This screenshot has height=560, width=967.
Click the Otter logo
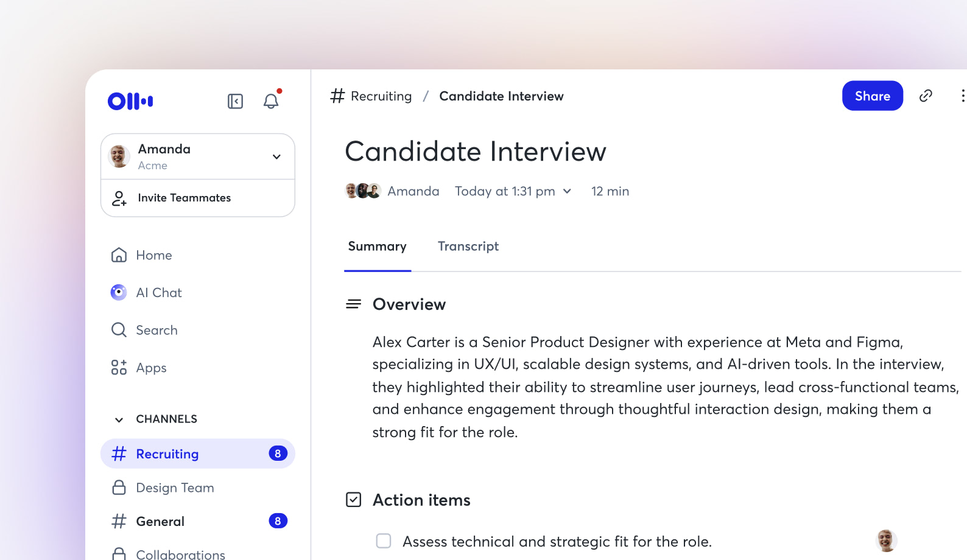(130, 101)
